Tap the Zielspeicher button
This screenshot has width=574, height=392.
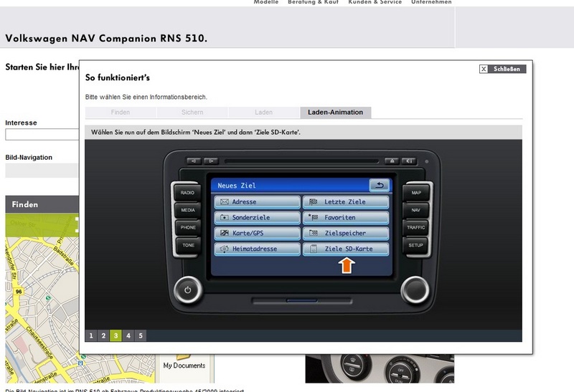click(x=346, y=234)
